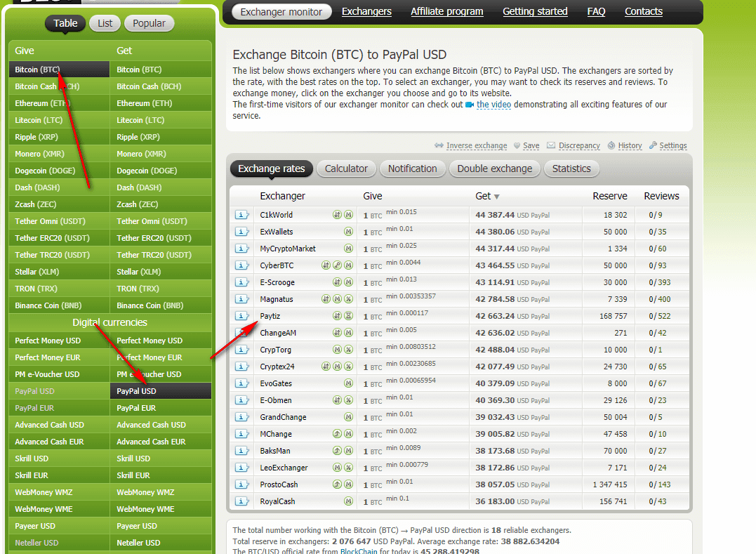Click the M badge icon beside ExWallets
Viewport: 756px width, 554px height.
pyautogui.click(x=348, y=232)
